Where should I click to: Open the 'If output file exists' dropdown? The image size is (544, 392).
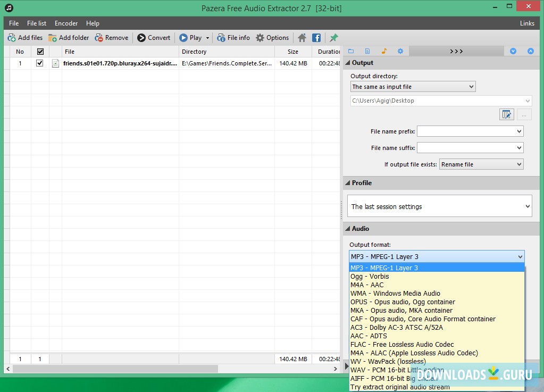pyautogui.click(x=481, y=164)
